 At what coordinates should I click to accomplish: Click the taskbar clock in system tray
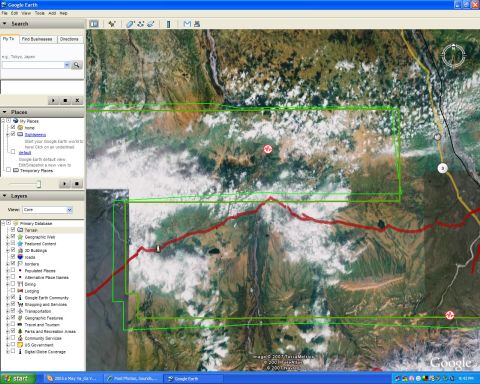click(466, 378)
